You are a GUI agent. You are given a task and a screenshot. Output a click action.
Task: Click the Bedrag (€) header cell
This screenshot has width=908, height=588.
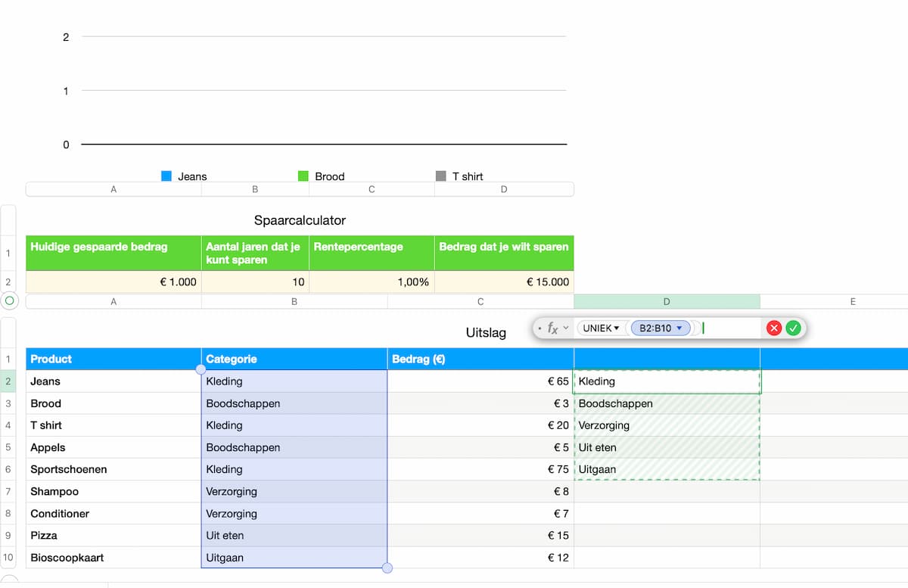[480, 359]
